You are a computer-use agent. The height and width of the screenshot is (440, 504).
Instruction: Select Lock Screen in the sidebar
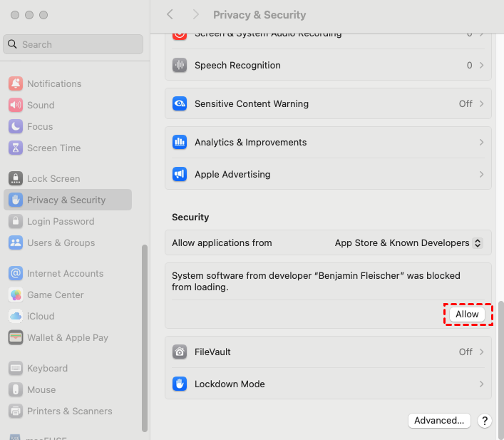click(x=53, y=178)
